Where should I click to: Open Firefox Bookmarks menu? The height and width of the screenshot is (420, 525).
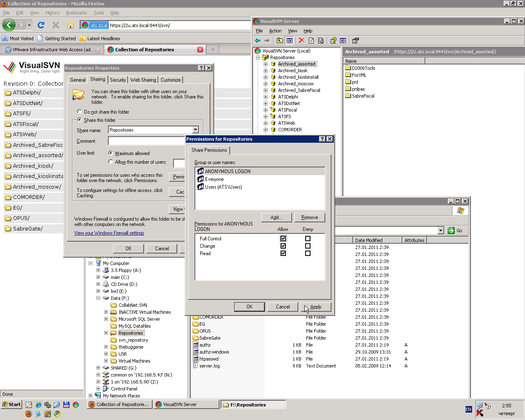pyautogui.click(x=76, y=13)
